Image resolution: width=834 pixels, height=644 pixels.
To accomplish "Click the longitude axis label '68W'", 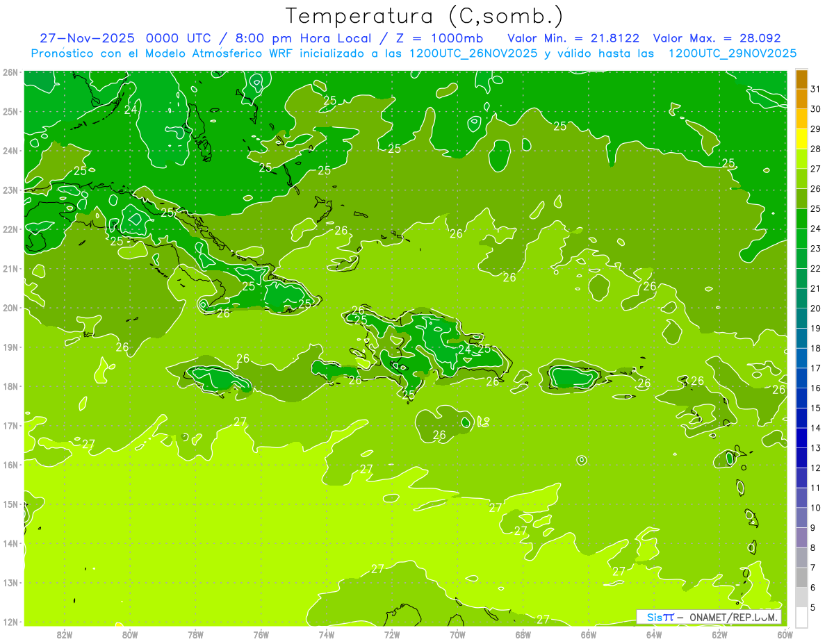I will 523,634.
